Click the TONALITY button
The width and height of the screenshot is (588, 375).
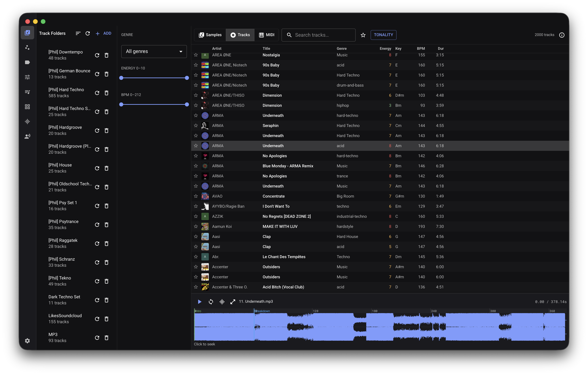click(383, 35)
